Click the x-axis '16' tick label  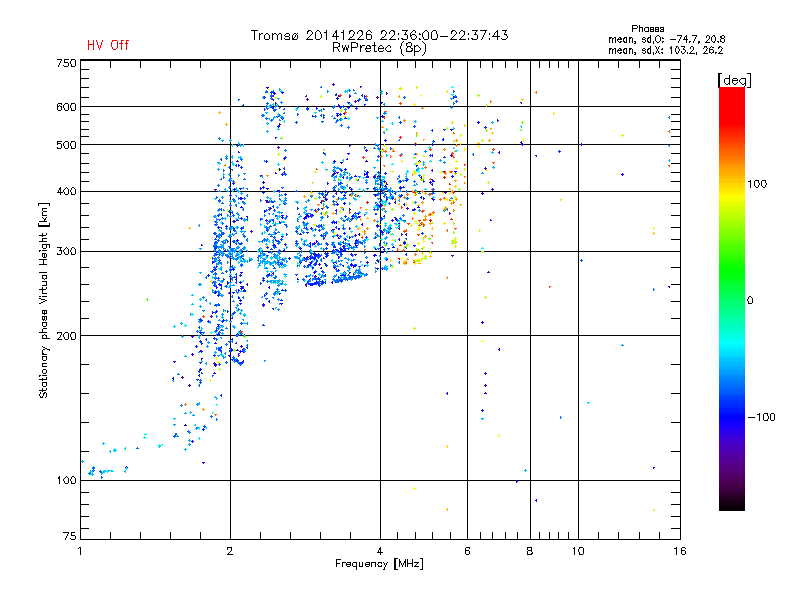tap(680, 551)
